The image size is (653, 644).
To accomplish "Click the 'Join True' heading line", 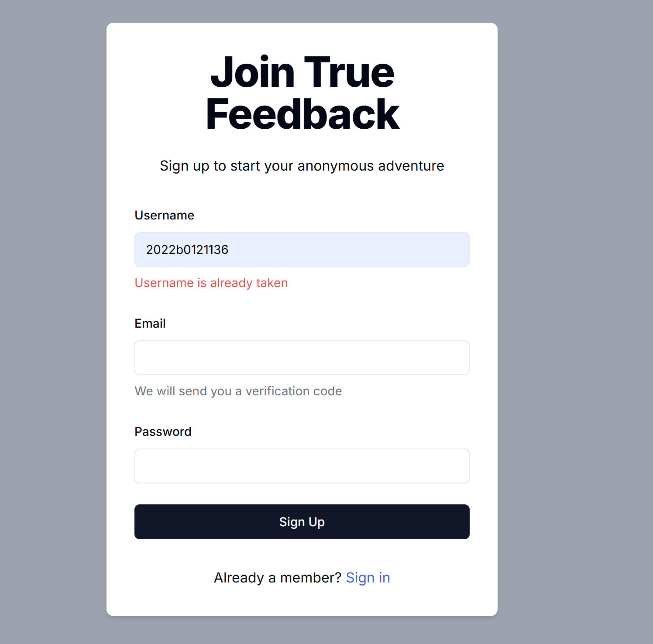I will pyautogui.click(x=302, y=72).
